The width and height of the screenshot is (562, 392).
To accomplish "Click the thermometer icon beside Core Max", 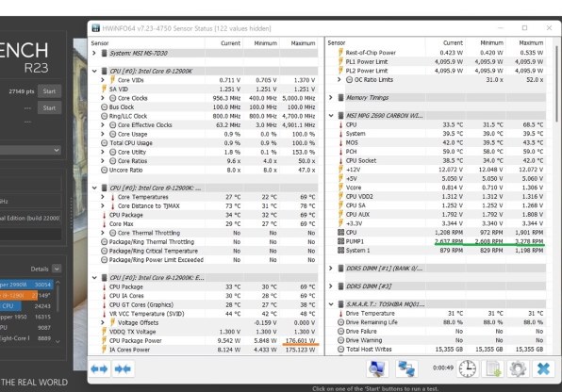I will point(105,224).
